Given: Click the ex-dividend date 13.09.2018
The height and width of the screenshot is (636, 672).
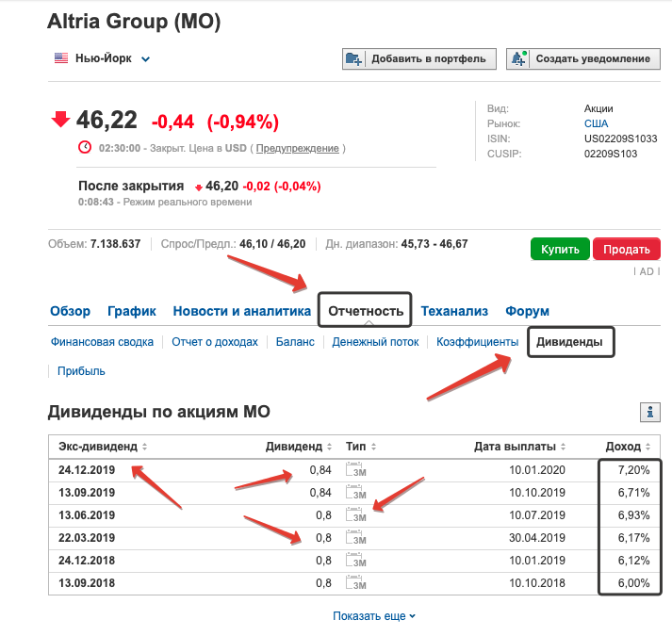Looking at the screenshot, I should click(87, 583).
